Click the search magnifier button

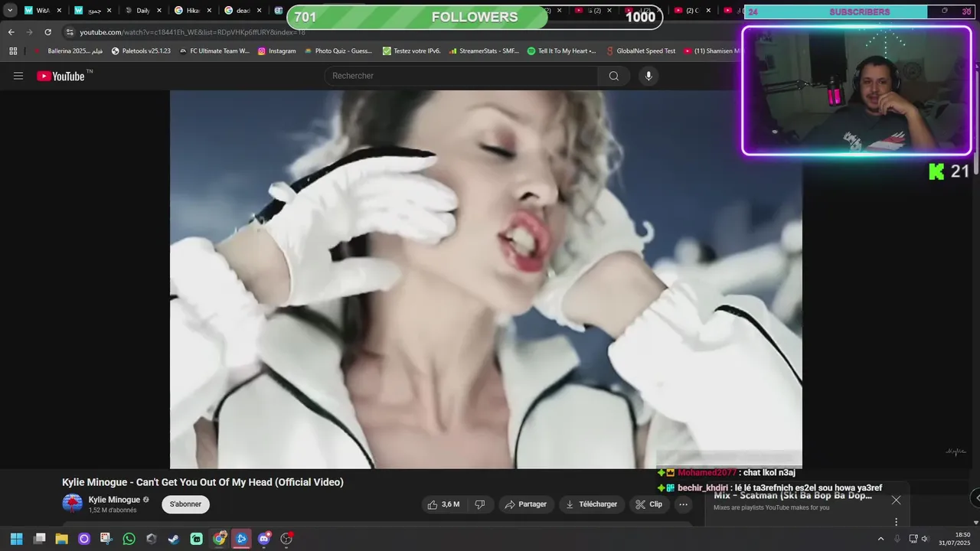point(614,76)
